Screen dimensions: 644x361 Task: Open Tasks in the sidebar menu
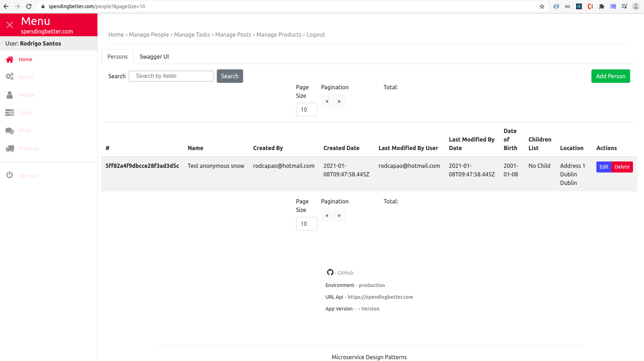click(25, 113)
